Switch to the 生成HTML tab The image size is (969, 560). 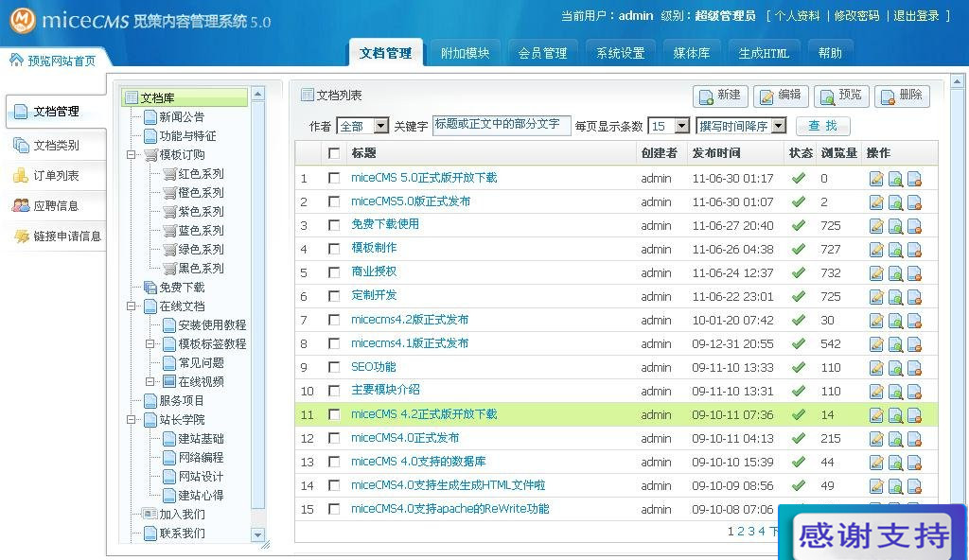point(764,53)
